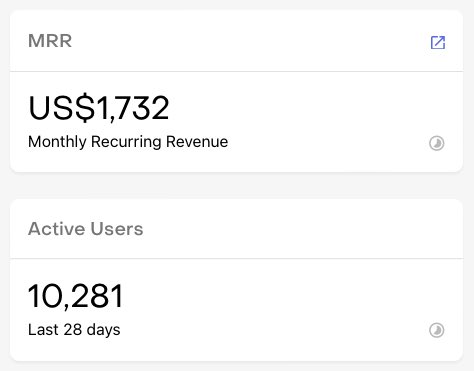This screenshot has width=474, height=371.
Task: Select the Monthly Recurring Revenue label
Action: coord(128,142)
